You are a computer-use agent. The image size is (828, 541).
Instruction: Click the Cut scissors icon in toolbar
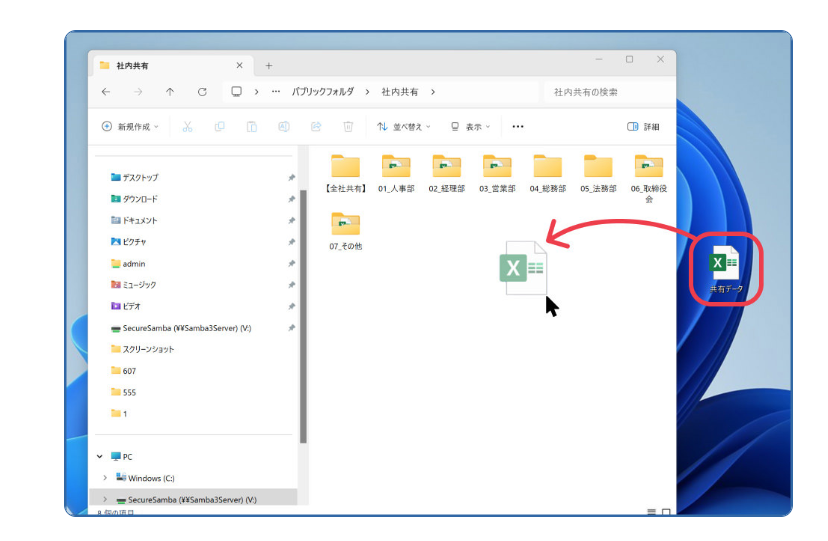tap(189, 127)
